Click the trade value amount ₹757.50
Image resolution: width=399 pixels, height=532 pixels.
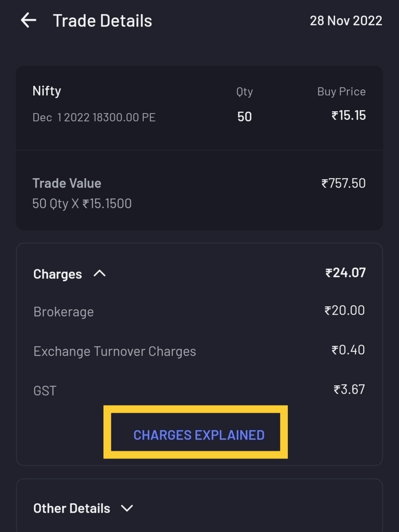(343, 183)
